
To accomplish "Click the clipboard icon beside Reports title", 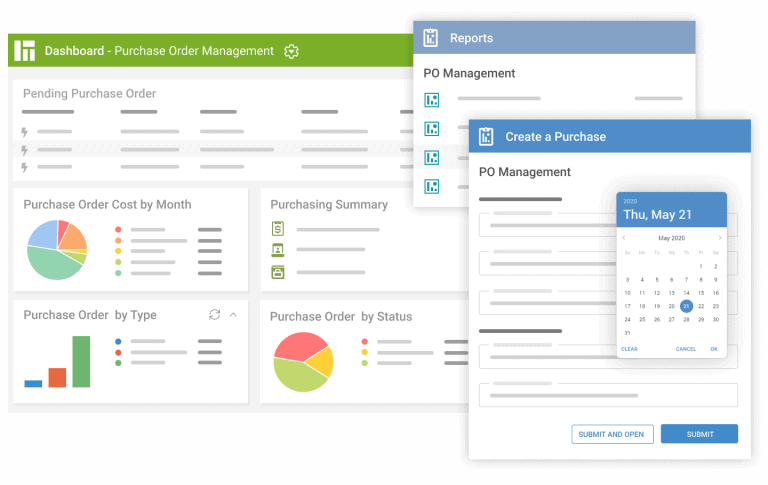I will [x=431, y=38].
